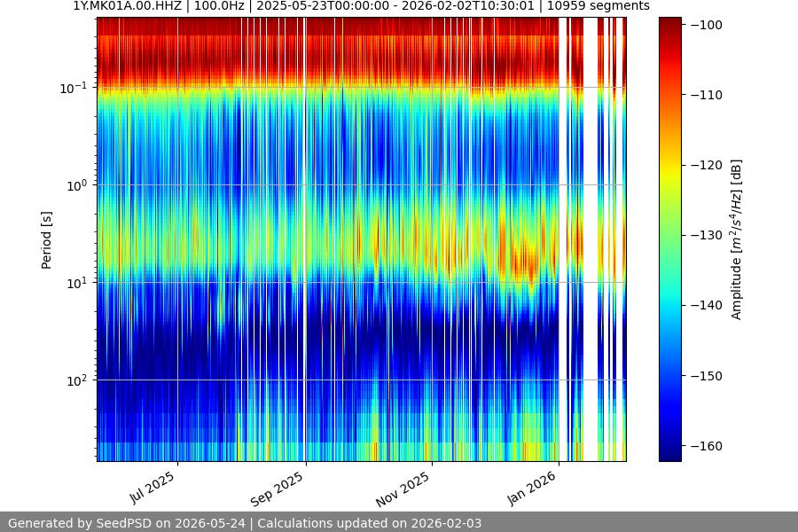Click the amplitude colorbar gradient strip

(x=669, y=239)
